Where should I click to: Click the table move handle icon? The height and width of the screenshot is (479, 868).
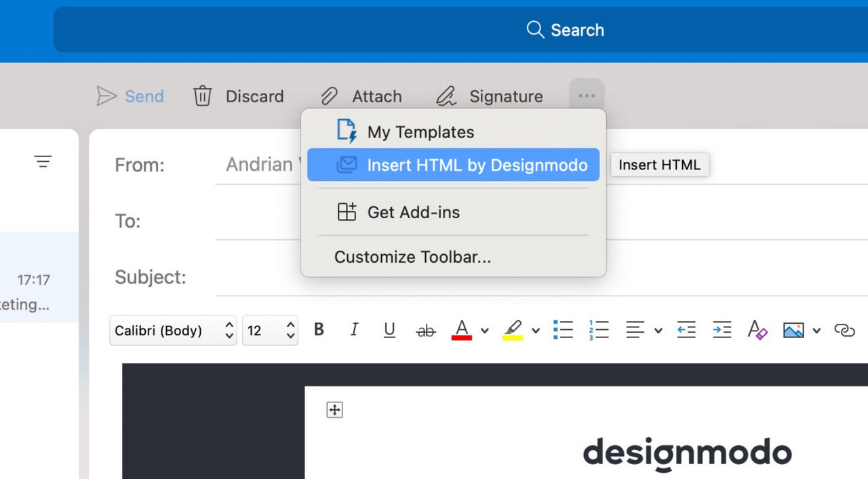[334, 410]
